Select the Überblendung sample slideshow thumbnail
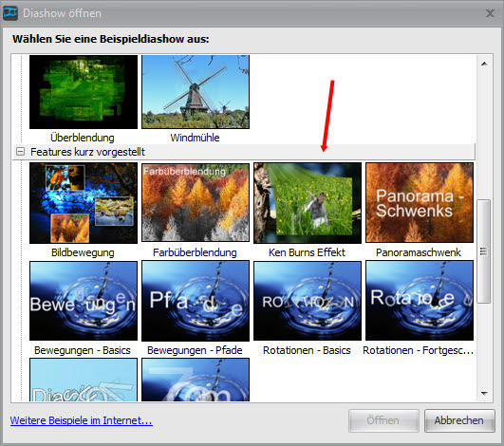 click(x=84, y=92)
